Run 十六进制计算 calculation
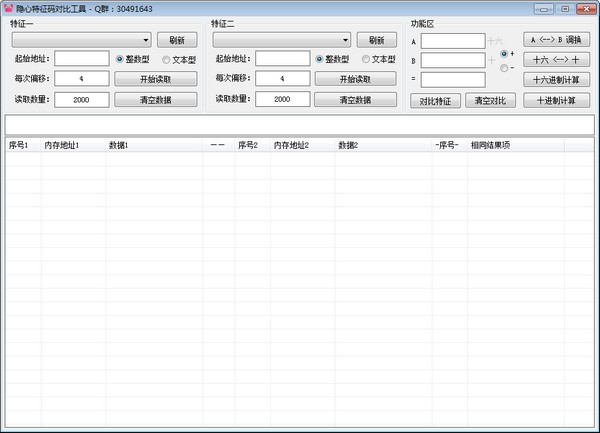This screenshot has width=600, height=433. 556,80
